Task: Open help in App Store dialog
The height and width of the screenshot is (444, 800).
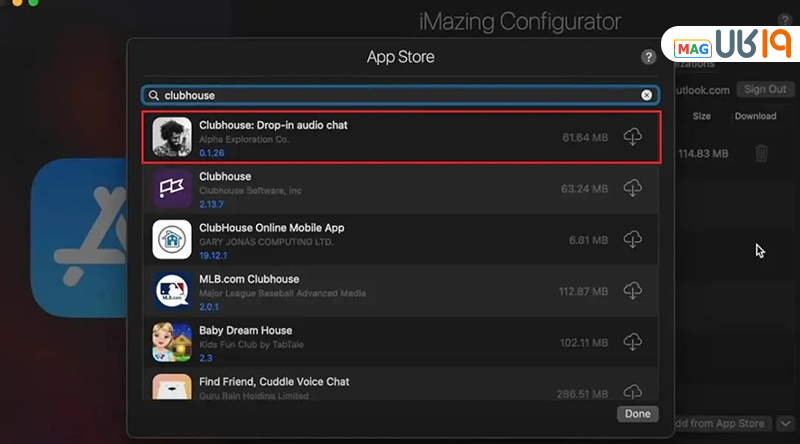Action: (648, 58)
